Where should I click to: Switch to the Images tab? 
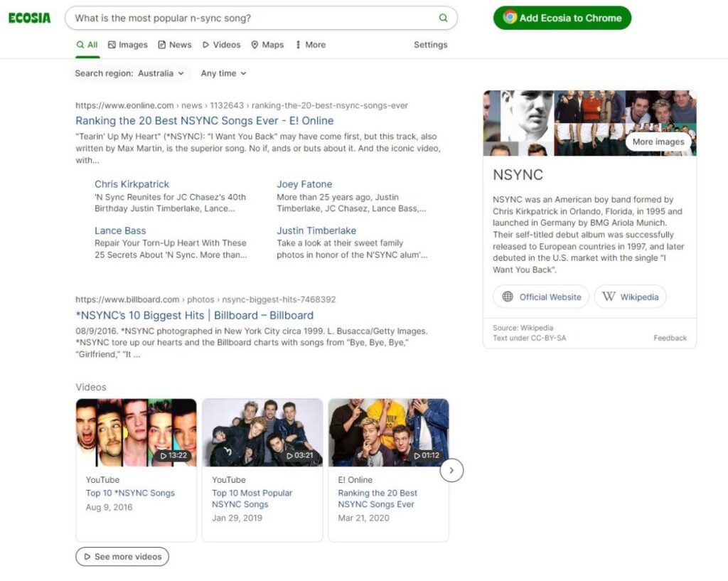pos(128,45)
